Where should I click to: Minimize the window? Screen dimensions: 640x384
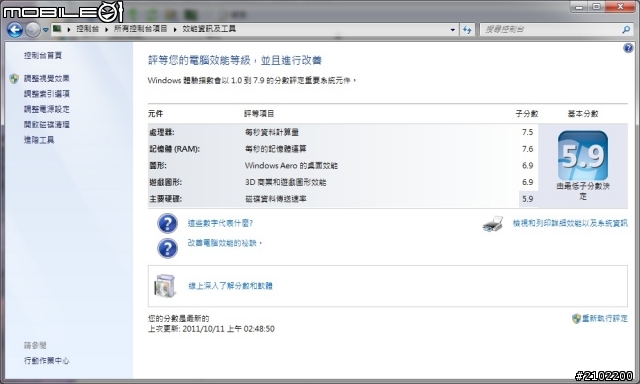click(x=579, y=7)
